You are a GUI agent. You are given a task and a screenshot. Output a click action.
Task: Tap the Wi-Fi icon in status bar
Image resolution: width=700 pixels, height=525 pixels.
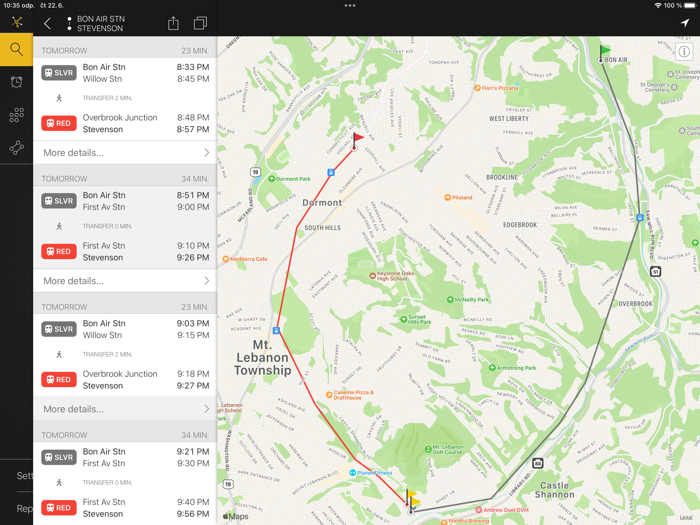(658, 5)
